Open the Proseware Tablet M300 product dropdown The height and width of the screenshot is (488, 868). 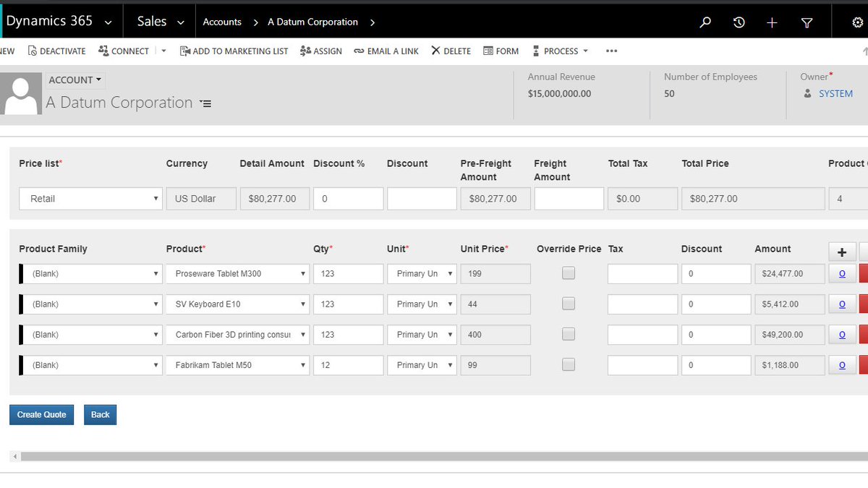point(238,274)
